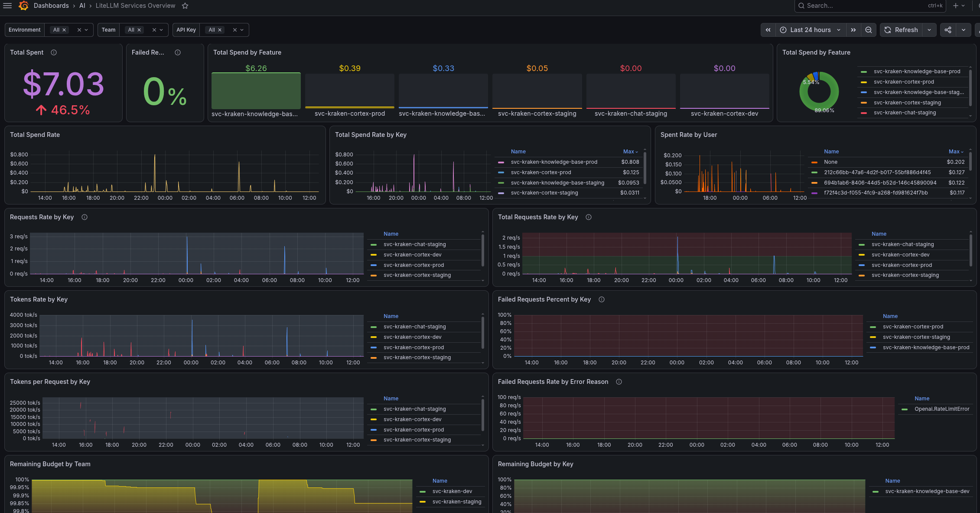Viewport: 980px width, 513px height.
Task: Click swatch of svc-kraken-cortex-staging in Tokens per Request
Action: pos(373,440)
